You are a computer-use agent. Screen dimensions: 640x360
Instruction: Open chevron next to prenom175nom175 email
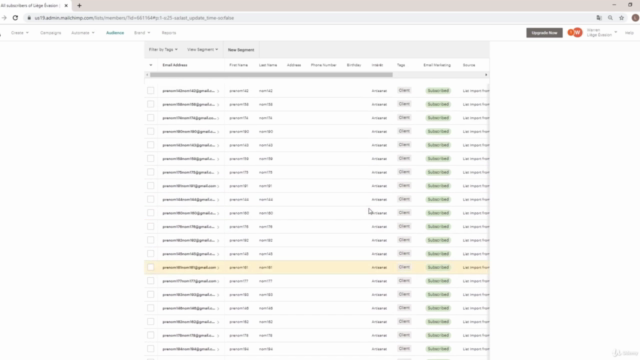[218, 172]
